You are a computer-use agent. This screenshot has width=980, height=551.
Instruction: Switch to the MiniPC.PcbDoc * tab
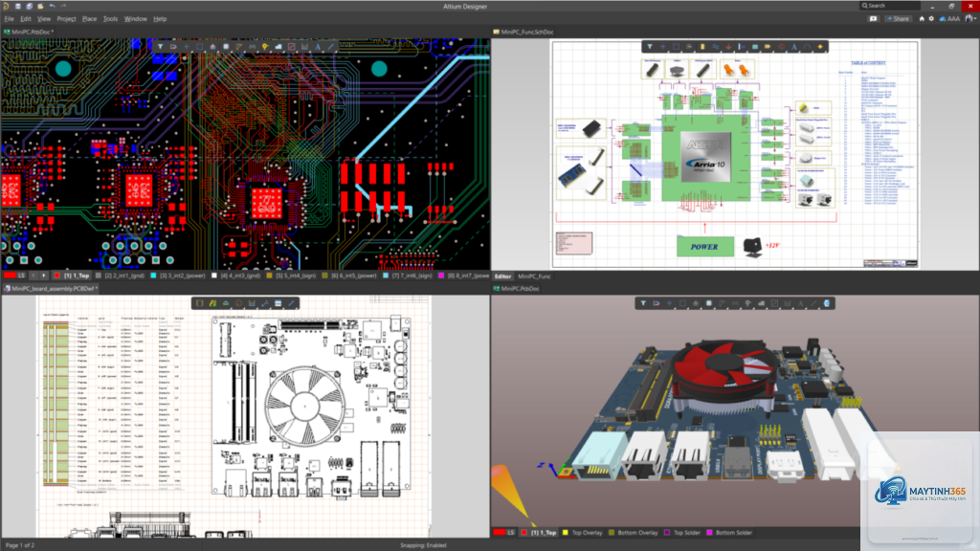tap(29, 32)
